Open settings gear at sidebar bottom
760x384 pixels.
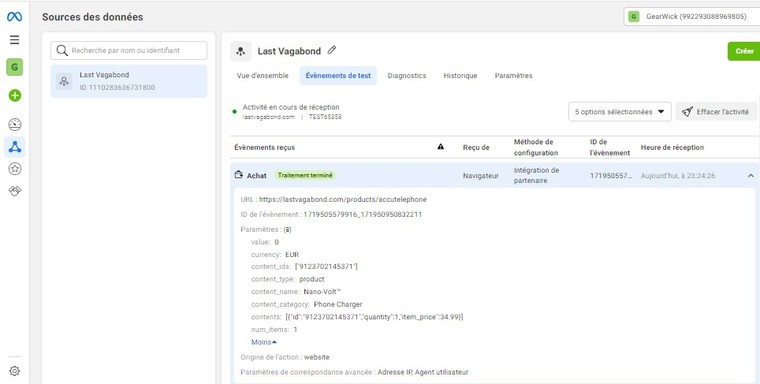point(15,371)
